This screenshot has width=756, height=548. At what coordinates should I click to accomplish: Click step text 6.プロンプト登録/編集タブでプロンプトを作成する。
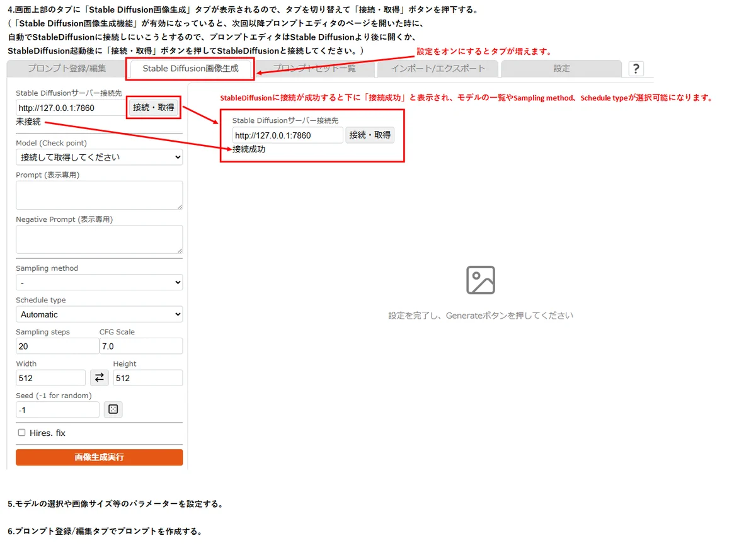click(x=105, y=532)
